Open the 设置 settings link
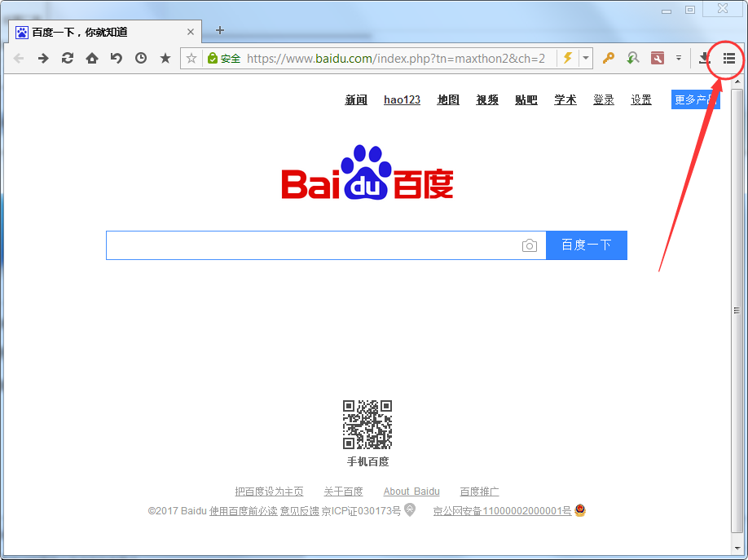The image size is (748, 560). 641,99
